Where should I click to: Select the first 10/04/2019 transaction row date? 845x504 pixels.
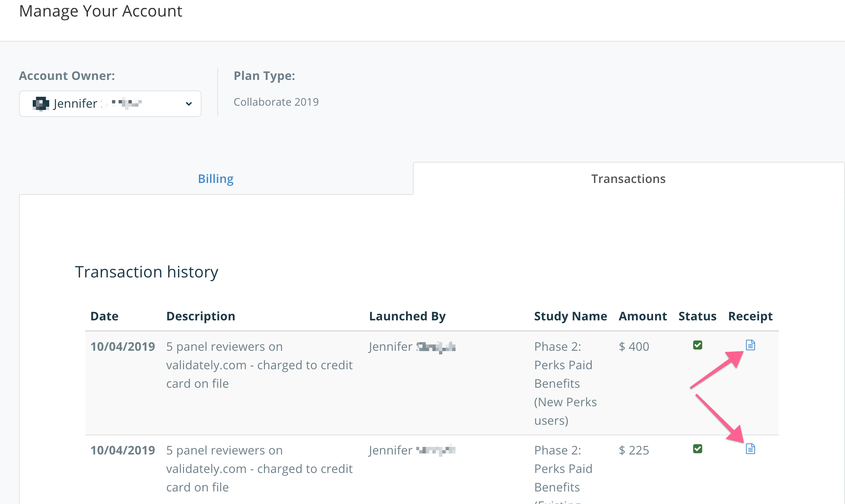[x=123, y=346]
